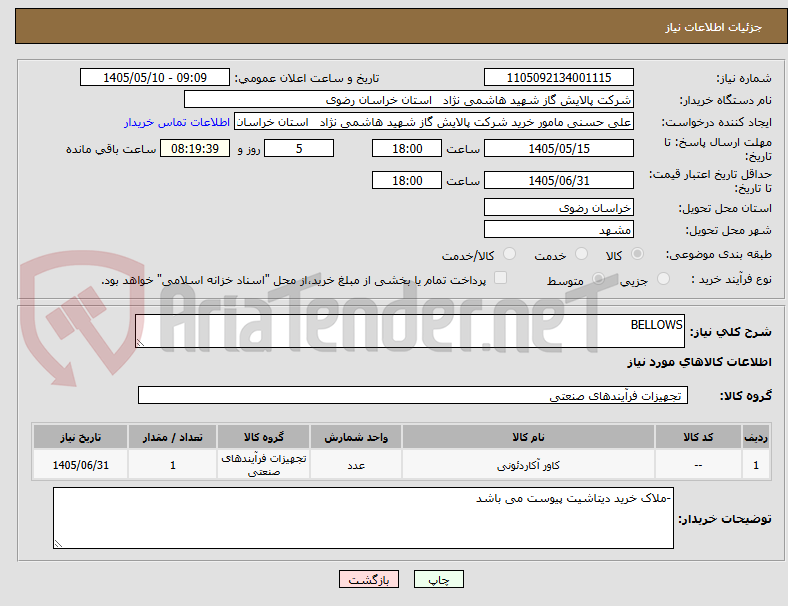Viewport: 788px width, 606px height.
Task: Click the remaining time field 08:19:39
Action: [x=195, y=148]
